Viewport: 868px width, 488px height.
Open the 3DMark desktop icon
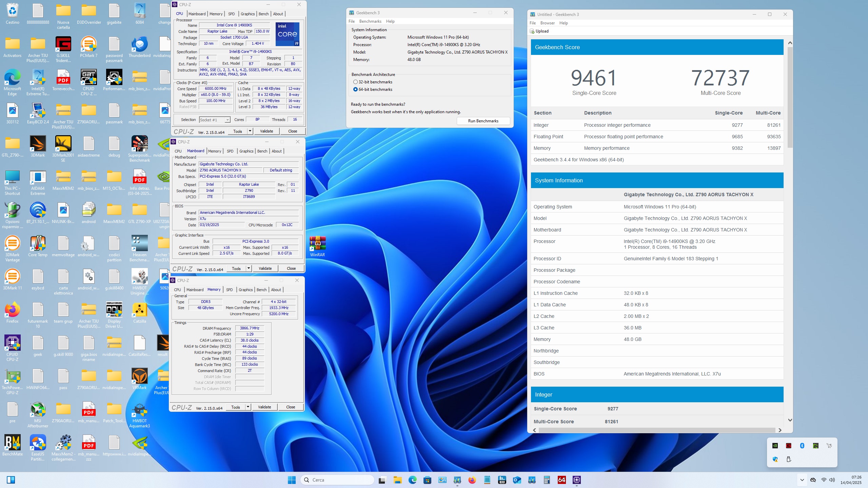pyautogui.click(x=38, y=146)
